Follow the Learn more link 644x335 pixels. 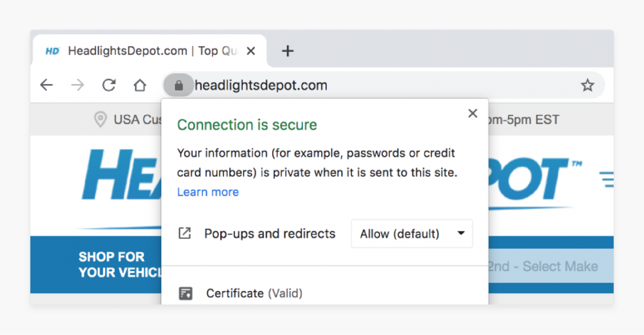click(x=208, y=192)
